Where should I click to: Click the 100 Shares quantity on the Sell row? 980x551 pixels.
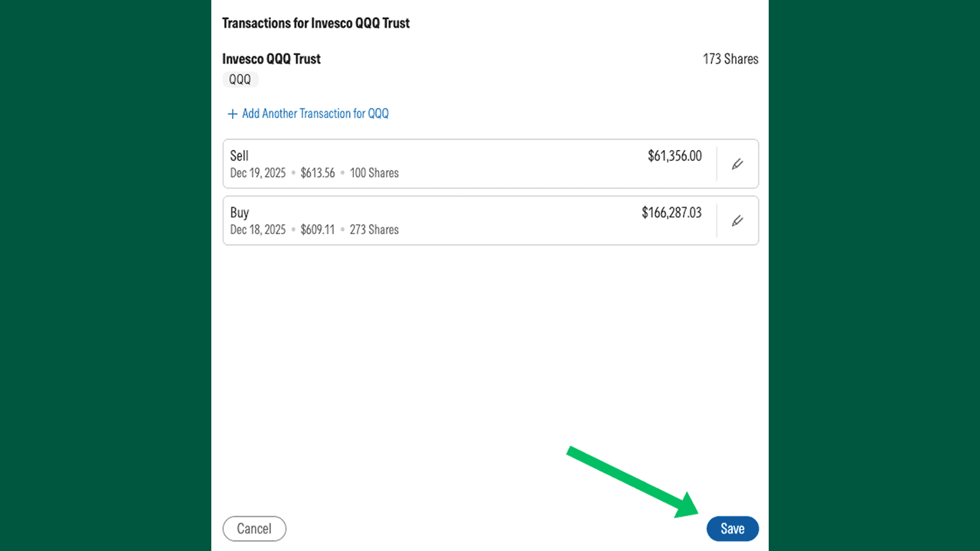374,172
